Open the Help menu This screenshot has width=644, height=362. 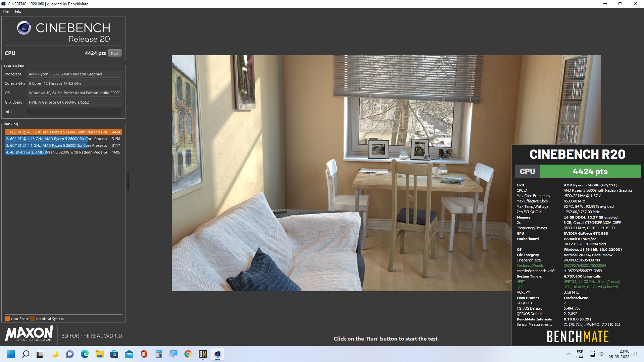(x=17, y=11)
